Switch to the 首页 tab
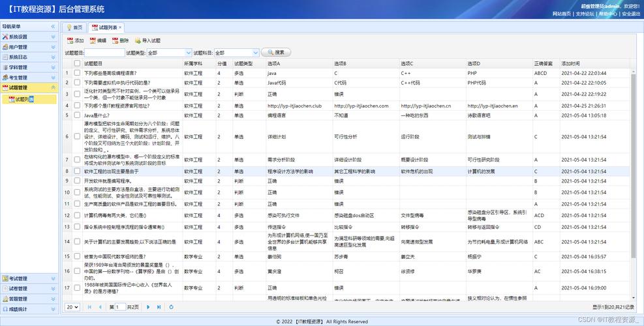Image resolution: width=644 pixels, height=326 pixels. tap(74, 27)
